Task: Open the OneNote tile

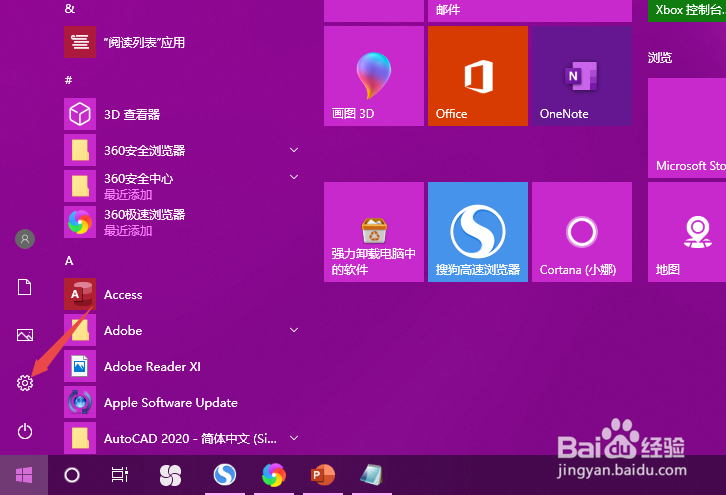Action: [x=582, y=76]
